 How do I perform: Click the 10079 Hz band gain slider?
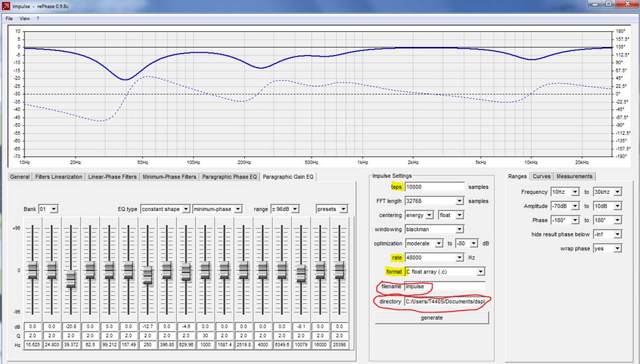(x=301, y=273)
